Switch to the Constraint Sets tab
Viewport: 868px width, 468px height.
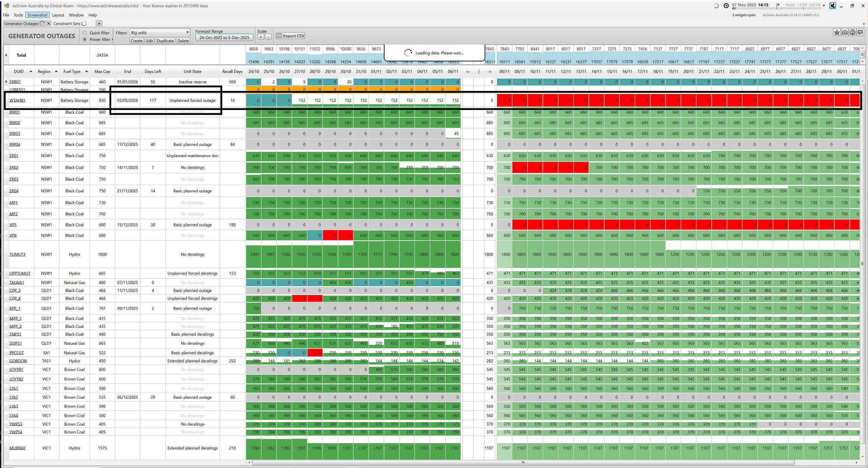67,23
